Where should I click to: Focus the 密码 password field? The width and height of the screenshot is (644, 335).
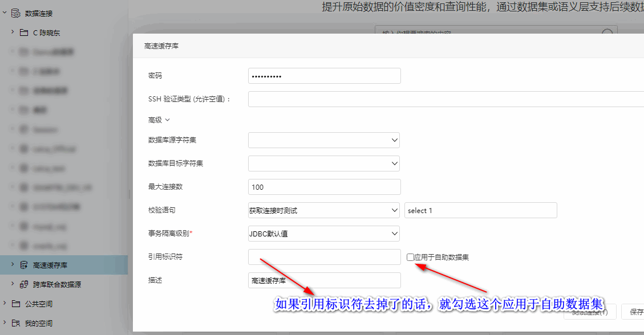point(324,76)
